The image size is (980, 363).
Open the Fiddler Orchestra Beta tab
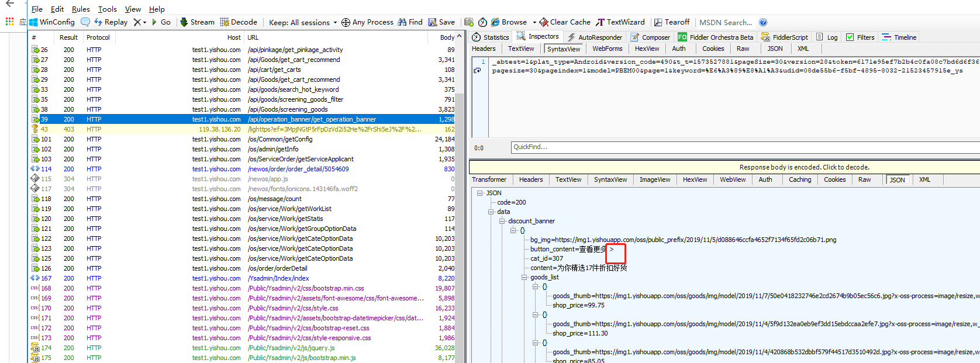(x=716, y=37)
